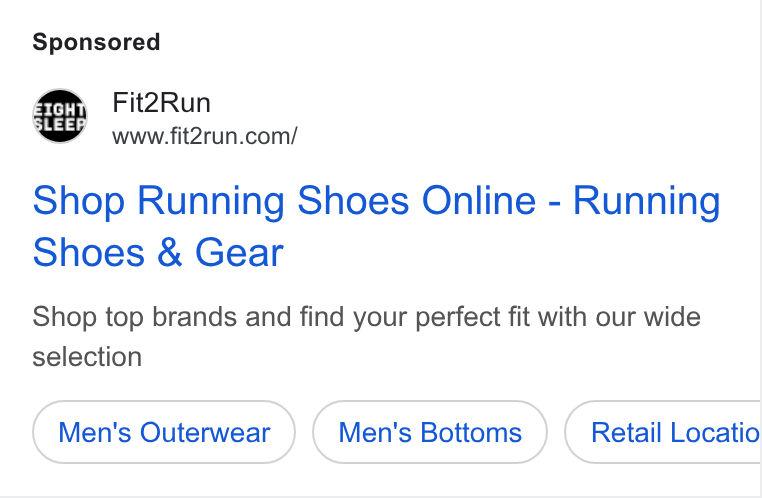
Task: Click the word "selection" in description
Action: [87, 357]
